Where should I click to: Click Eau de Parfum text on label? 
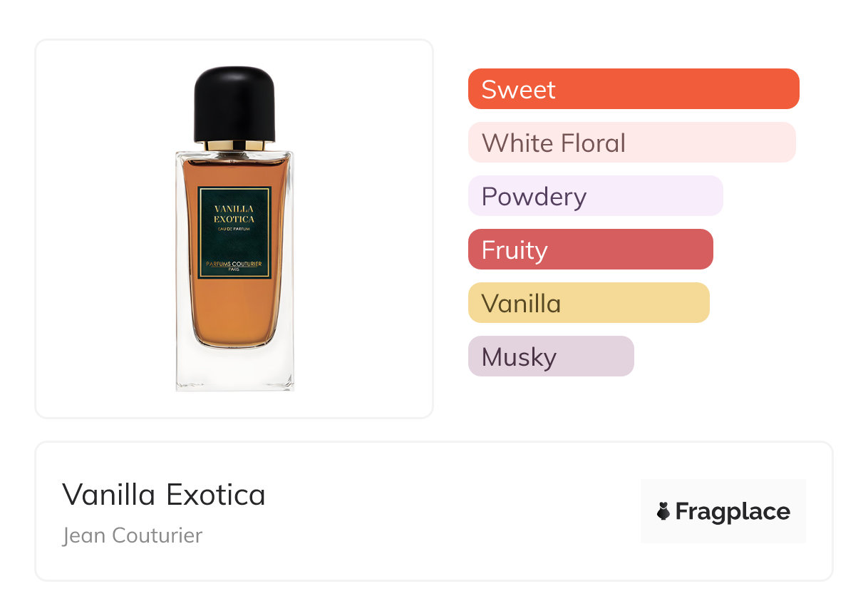pyautogui.click(x=234, y=227)
